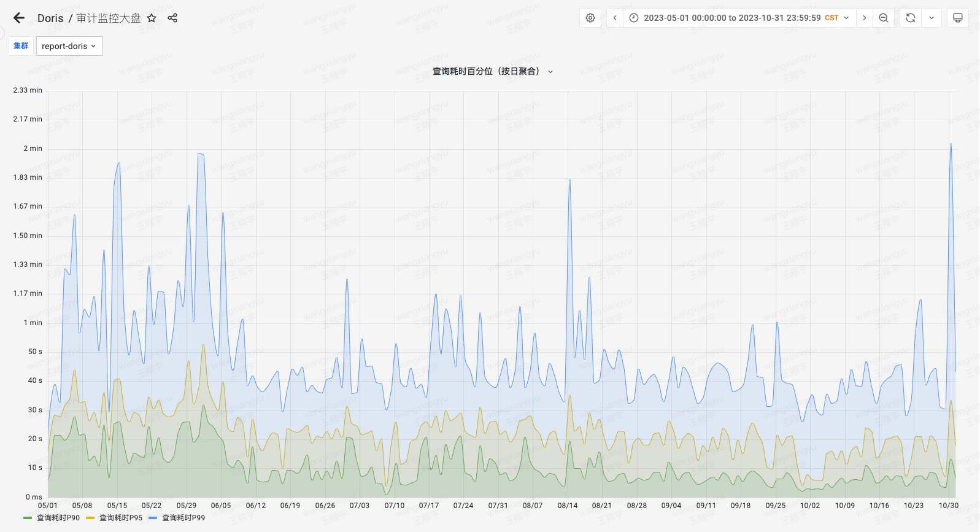Share the dashboard via share icon
Image resolution: width=980 pixels, height=532 pixels.
tap(172, 18)
